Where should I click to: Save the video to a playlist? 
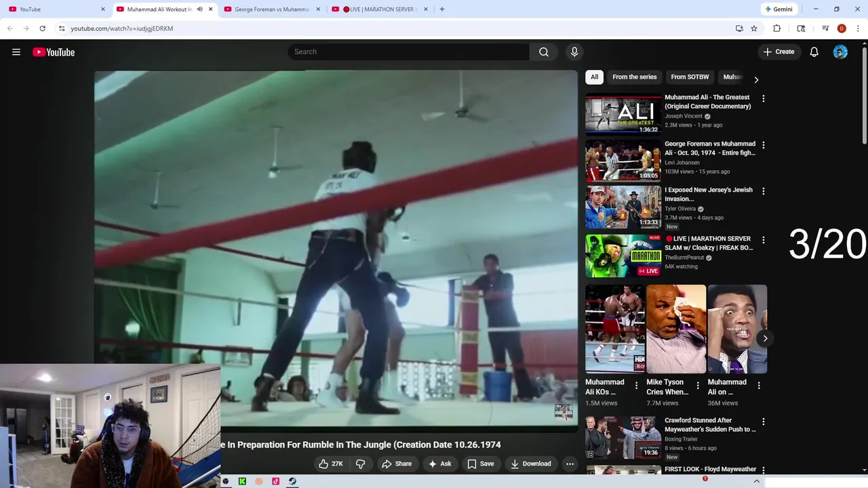click(x=480, y=464)
